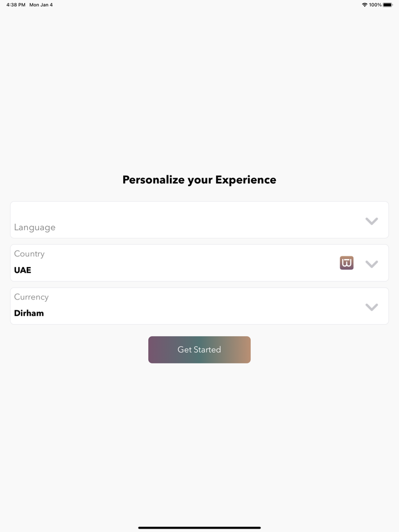Expand the Country dropdown chevron
Image resolution: width=399 pixels, height=532 pixels.
tap(372, 264)
